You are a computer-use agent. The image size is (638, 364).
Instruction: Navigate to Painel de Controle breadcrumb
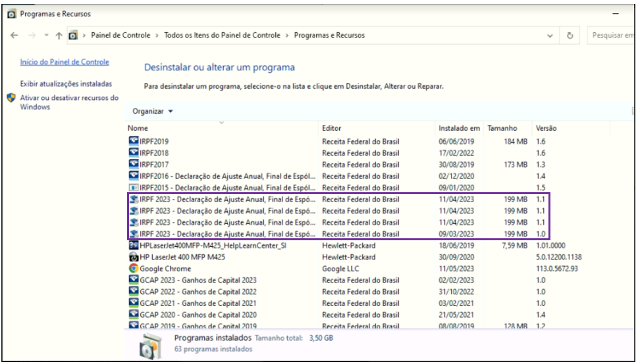point(120,36)
